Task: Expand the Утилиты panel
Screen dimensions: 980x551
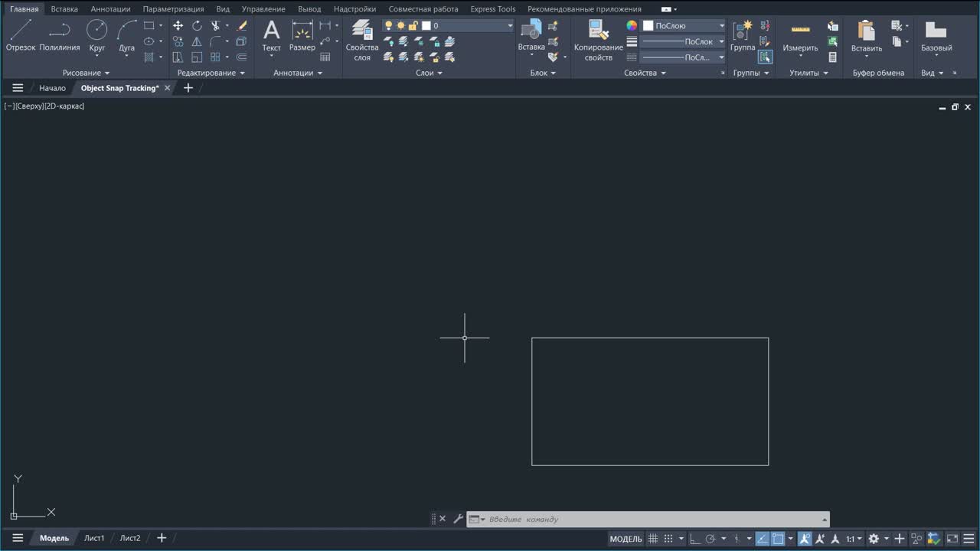Action: pos(808,73)
